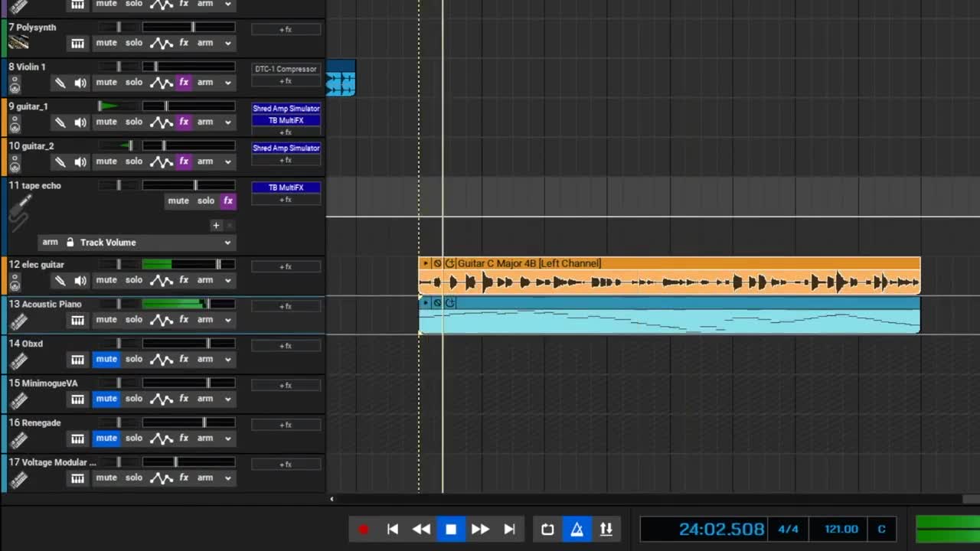Solo the elec guitar track
This screenshot has width=980, height=551.
coord(134,280)
